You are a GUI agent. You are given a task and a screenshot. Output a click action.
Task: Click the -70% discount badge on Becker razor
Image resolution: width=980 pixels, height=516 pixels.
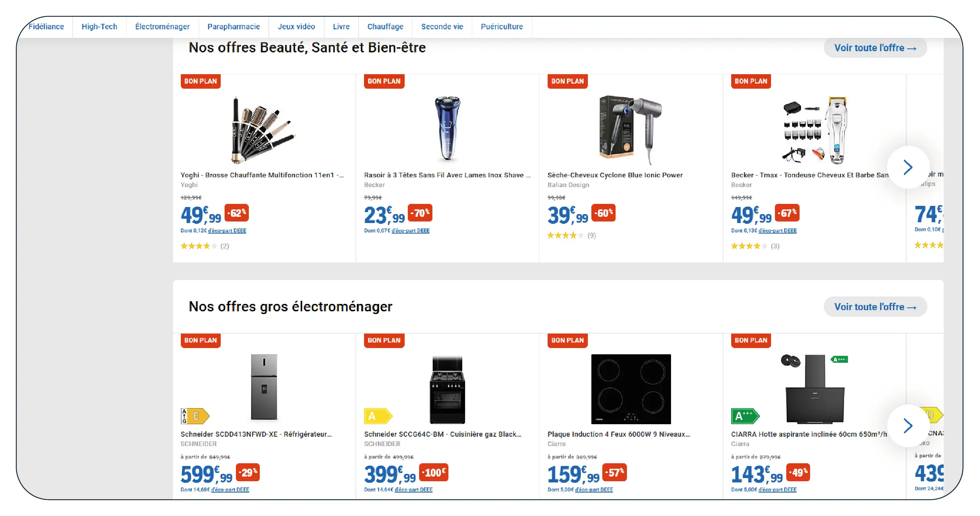pyautogui.click(x=420, y=213)
